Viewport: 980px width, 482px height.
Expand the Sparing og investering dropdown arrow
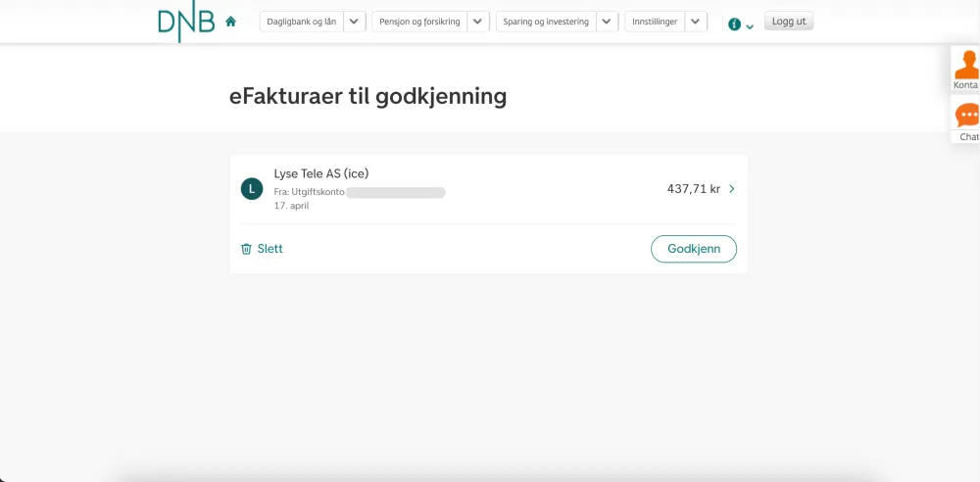(608, 22)
